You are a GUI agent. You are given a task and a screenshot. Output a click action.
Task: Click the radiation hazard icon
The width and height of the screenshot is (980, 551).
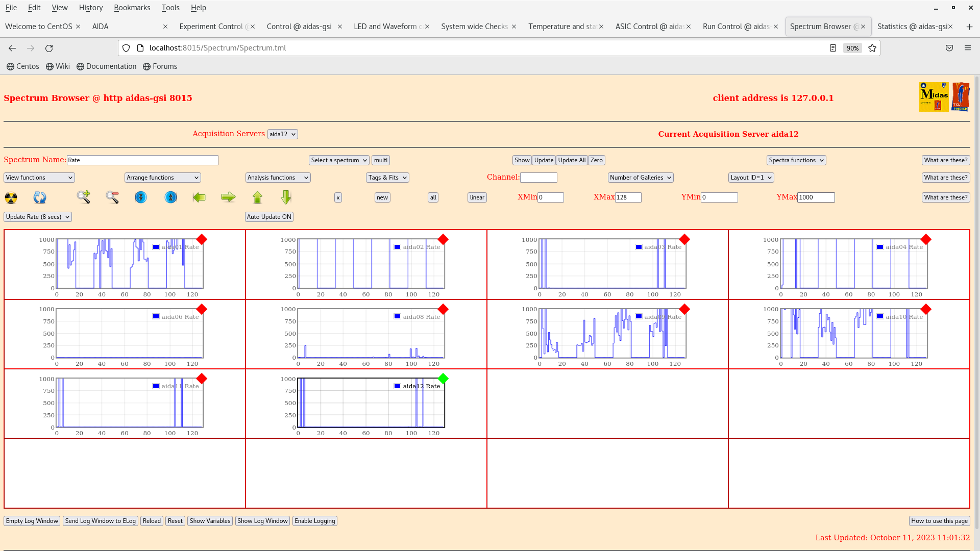coord(11,197)
